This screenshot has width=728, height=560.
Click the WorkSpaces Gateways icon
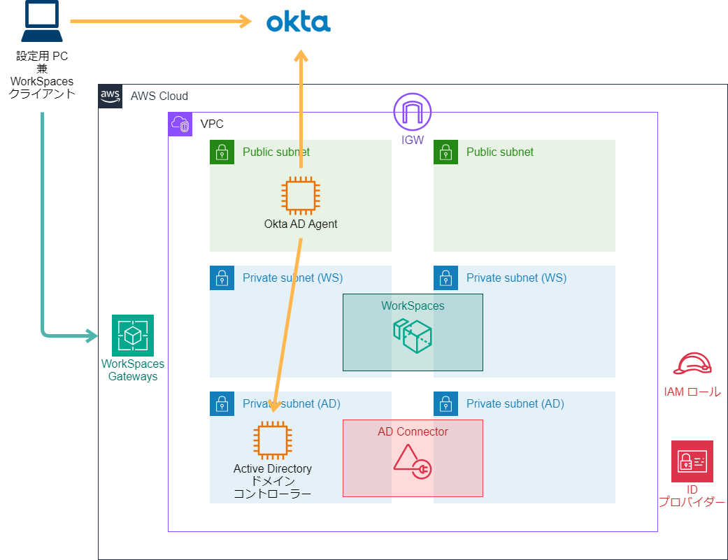pyautogui.click(x=132, y=336)
